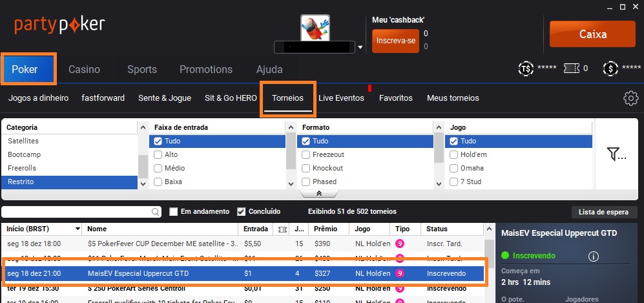Open the Caixa cashier
The height and width of the screenshot is (303, 644).
pos(593,34)
